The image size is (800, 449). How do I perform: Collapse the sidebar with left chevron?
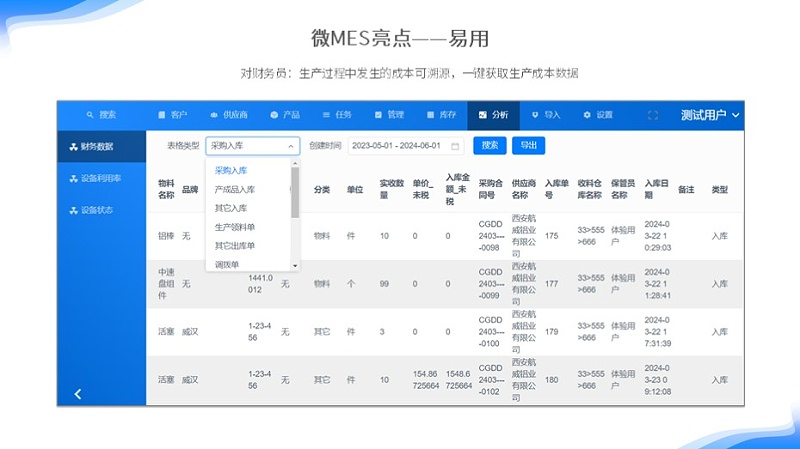pyautogui.click(x=78, y=394)
